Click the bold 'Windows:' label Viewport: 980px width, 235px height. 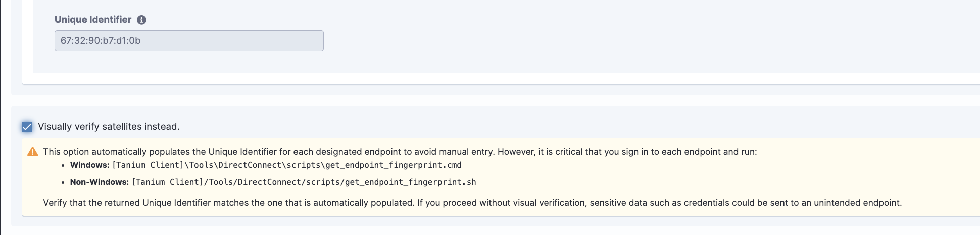(89, 165)
